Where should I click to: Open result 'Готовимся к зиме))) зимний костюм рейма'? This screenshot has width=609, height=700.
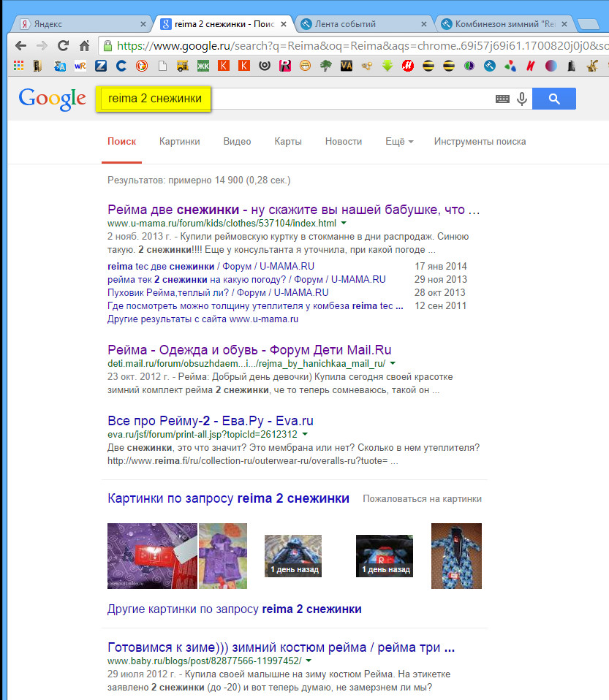click(x=281, y=647)
